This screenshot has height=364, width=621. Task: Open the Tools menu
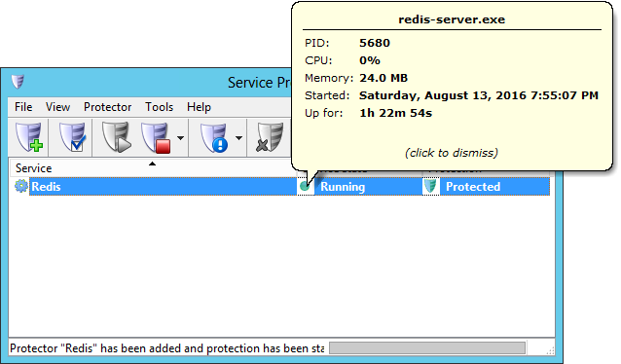[x=160, y=107]
